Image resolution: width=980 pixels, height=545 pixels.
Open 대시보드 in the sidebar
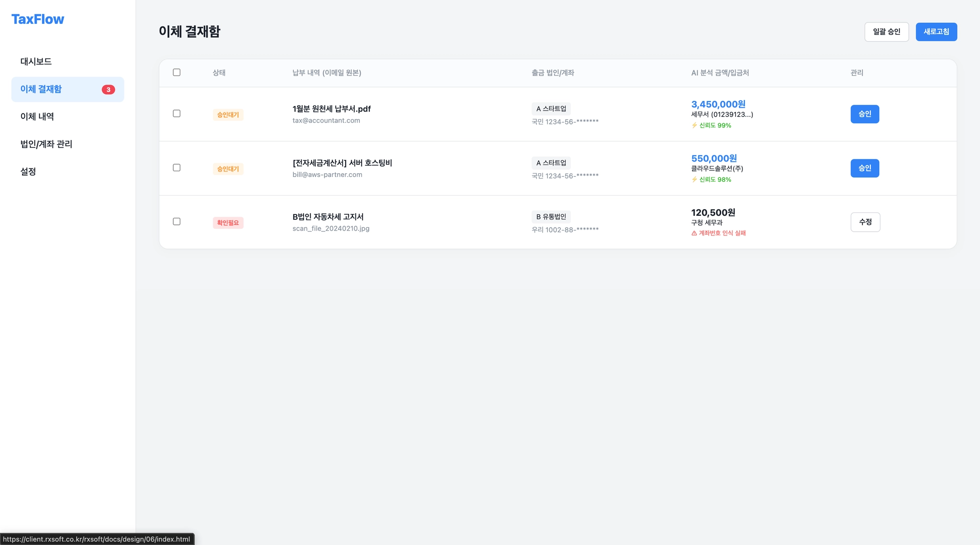pyautogui.click(x=36, y=61)
